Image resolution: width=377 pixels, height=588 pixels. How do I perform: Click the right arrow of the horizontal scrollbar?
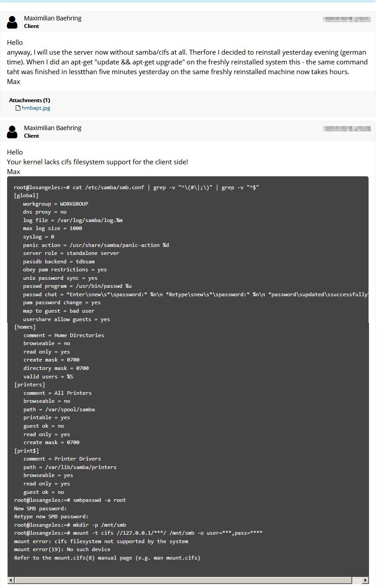pos(365,580)
